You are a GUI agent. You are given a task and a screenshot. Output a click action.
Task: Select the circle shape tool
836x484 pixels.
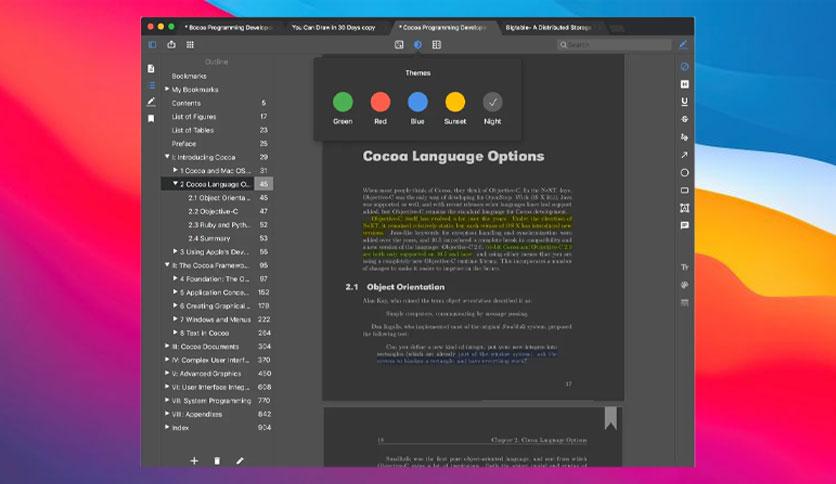tap(685, 173)
